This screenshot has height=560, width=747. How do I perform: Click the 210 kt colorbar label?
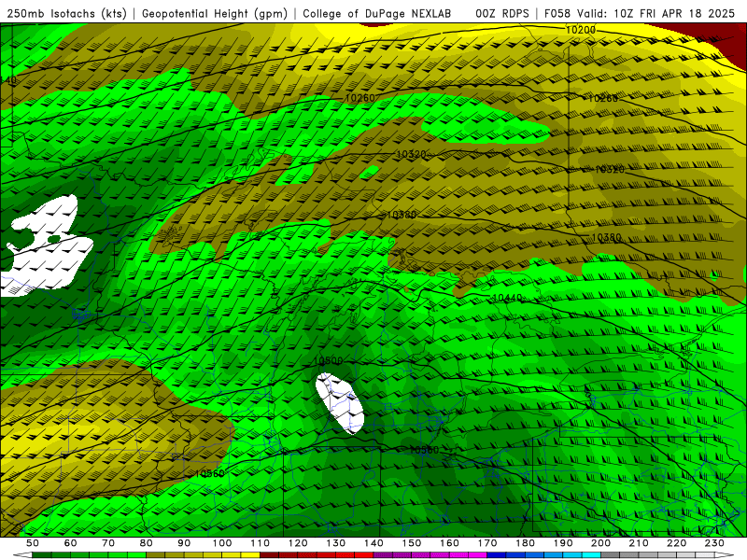pyautogui.click(x=639, y=543)
